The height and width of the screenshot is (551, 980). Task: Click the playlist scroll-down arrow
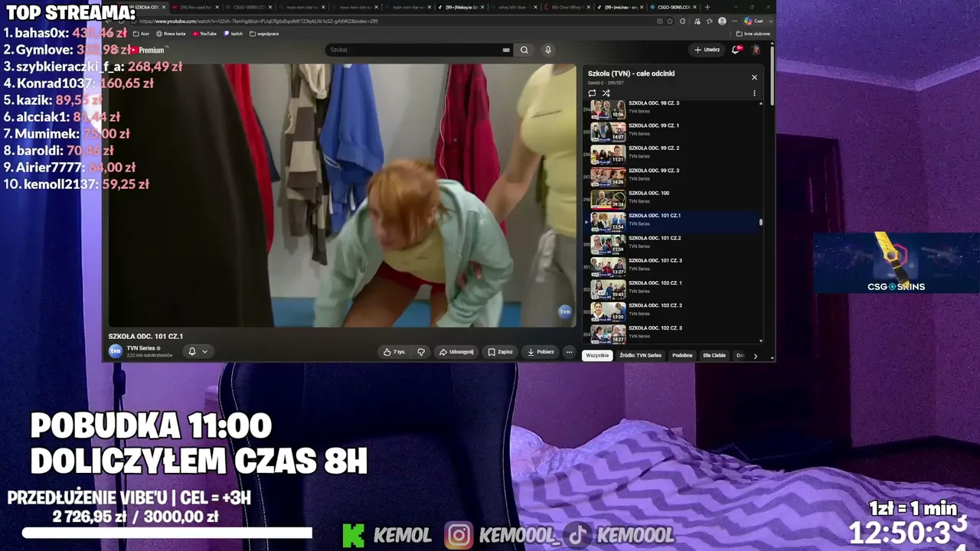pos(760,341)
